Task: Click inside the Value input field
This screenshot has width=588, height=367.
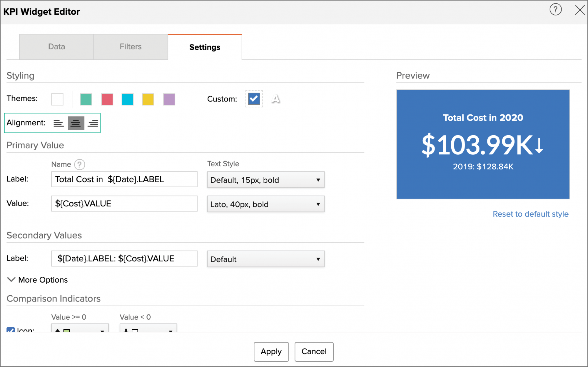Action: coord(124,203)
